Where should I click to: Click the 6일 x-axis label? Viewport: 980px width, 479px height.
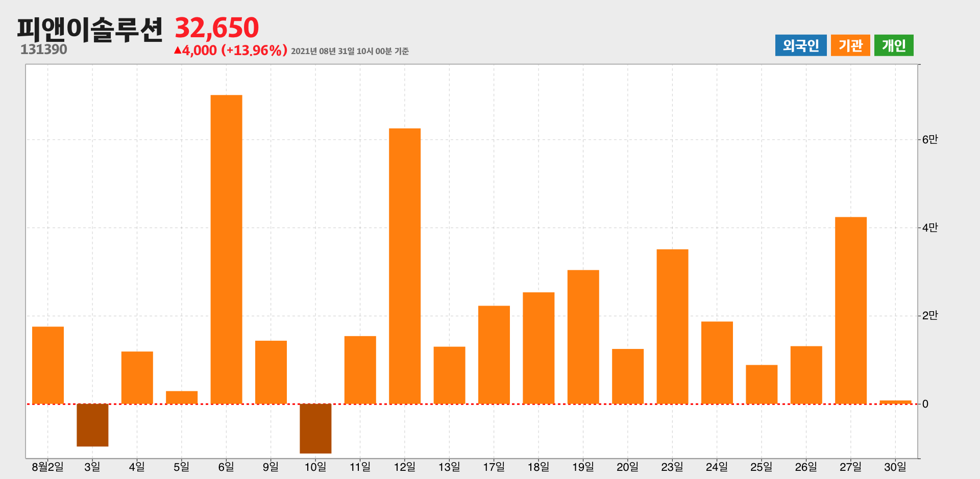226,467
